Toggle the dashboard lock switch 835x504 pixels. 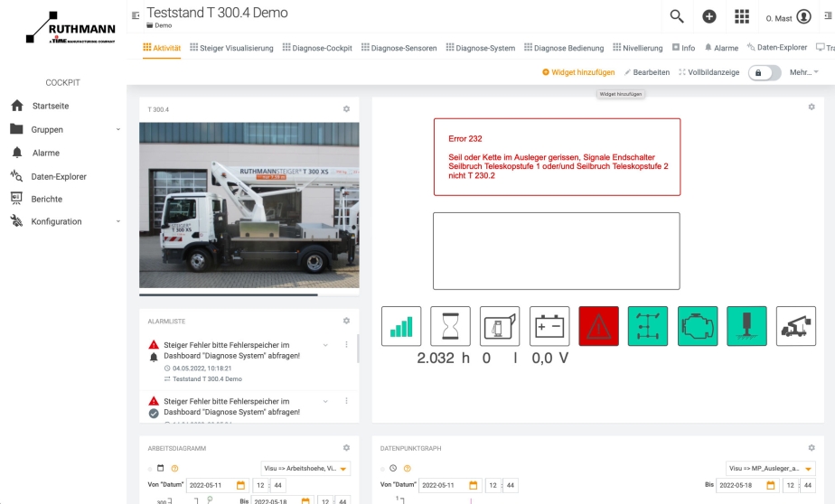click(765, 72)
